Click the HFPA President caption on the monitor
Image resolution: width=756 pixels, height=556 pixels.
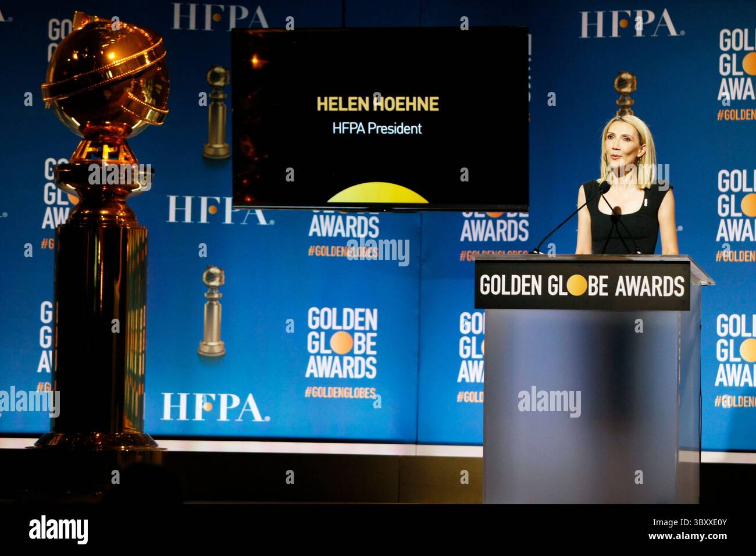pos(377,129)
